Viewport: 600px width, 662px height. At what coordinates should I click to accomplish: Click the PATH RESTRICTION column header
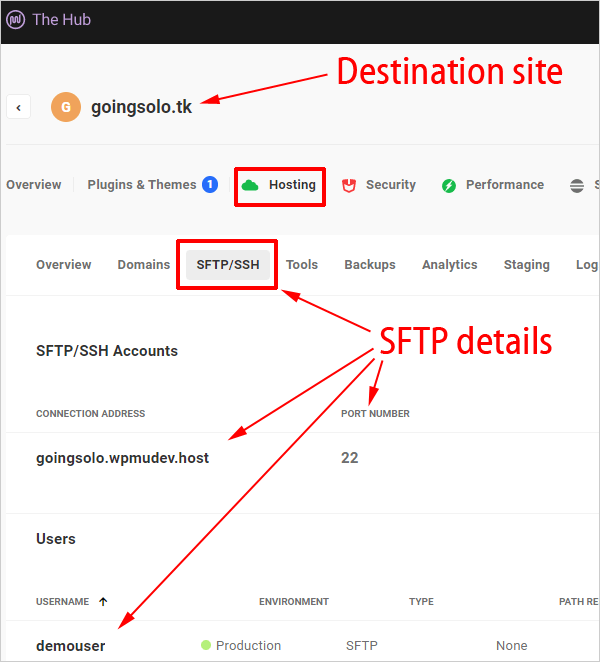[x=579, y=602]
